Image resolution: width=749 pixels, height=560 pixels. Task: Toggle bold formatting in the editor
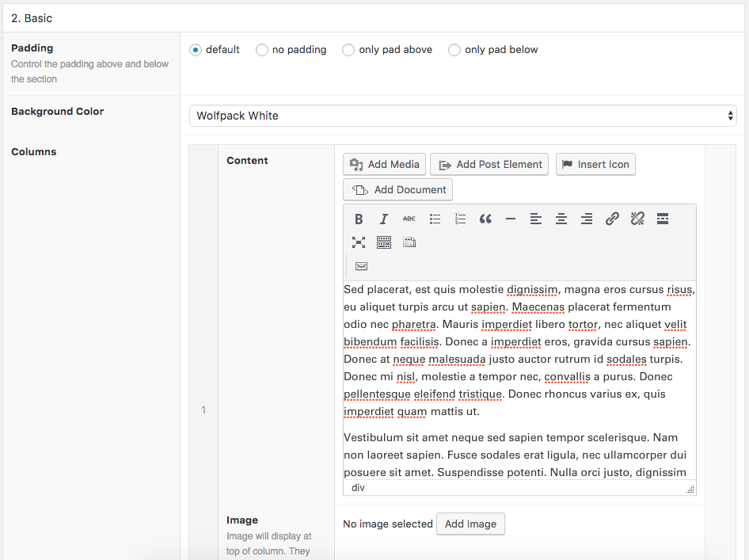click(x=358, y=219)
